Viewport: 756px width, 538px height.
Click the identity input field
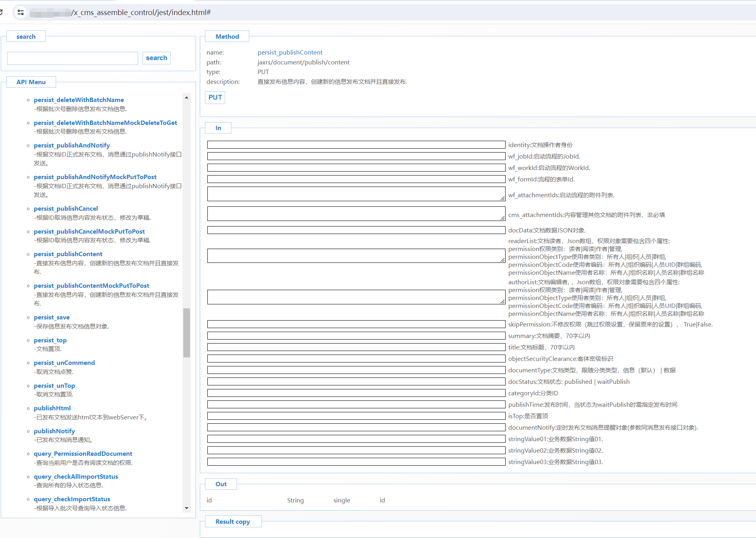[x=356, y=145]
